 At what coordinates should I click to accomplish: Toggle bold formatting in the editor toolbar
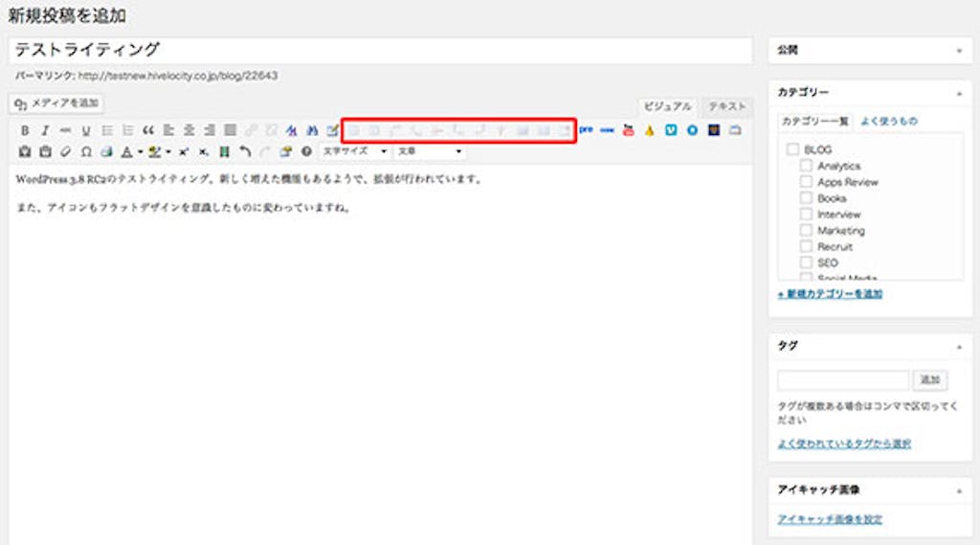tap(24, 130)
